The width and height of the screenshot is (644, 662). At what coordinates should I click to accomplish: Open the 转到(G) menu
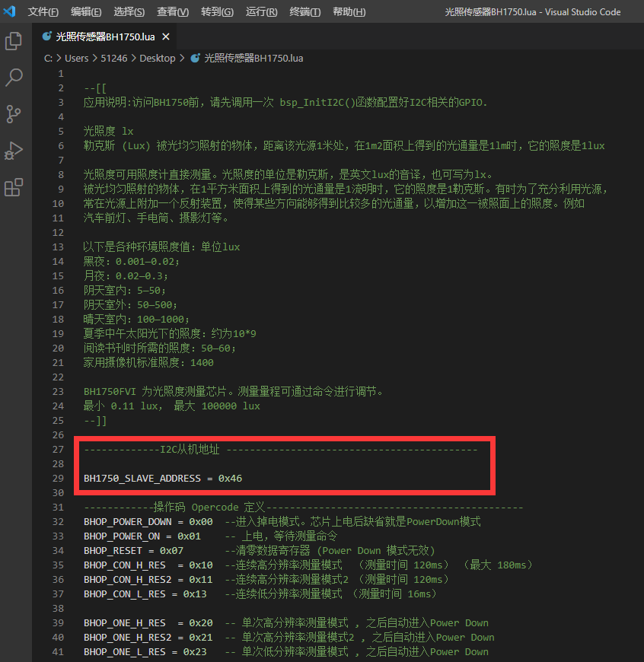pos(217,12)
